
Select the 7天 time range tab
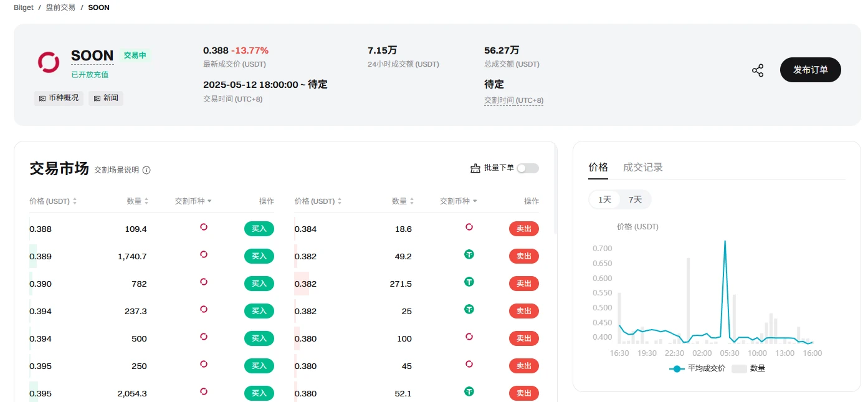pyautogui.click(x=635, y=199)
